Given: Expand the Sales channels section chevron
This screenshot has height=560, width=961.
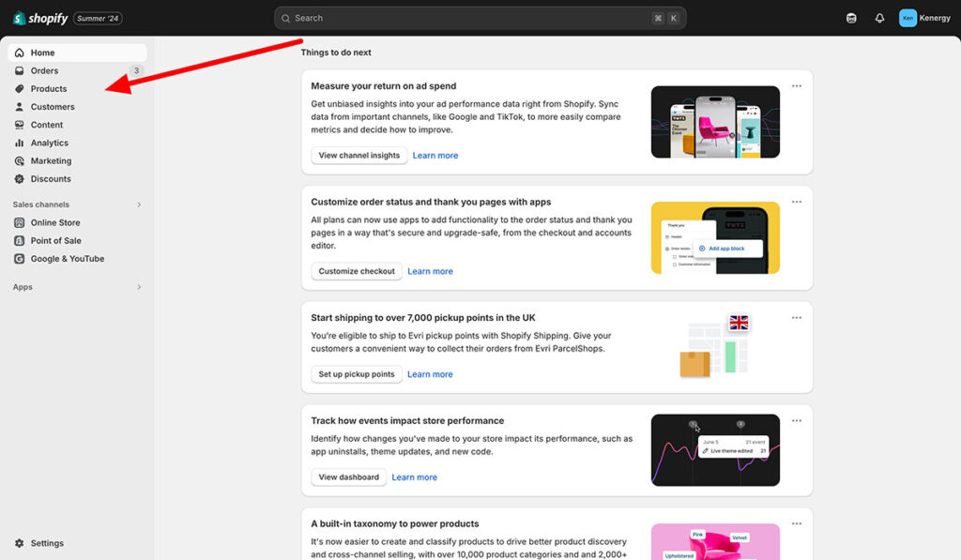Looking at the screenshot, I should 139,204.
